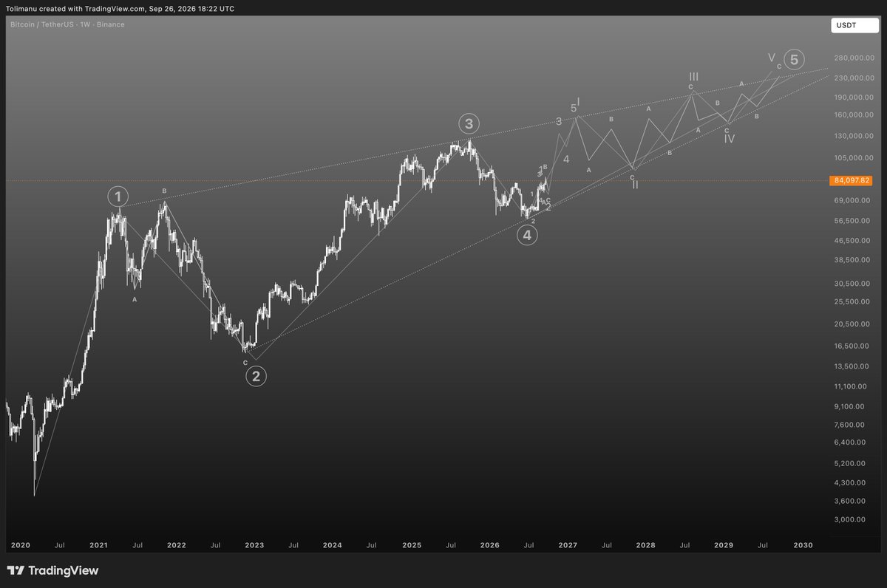Click the 105,000.00 price axis label
This screenshot has width=887, height=588.
pyautogui.click(x=853, y=157)
